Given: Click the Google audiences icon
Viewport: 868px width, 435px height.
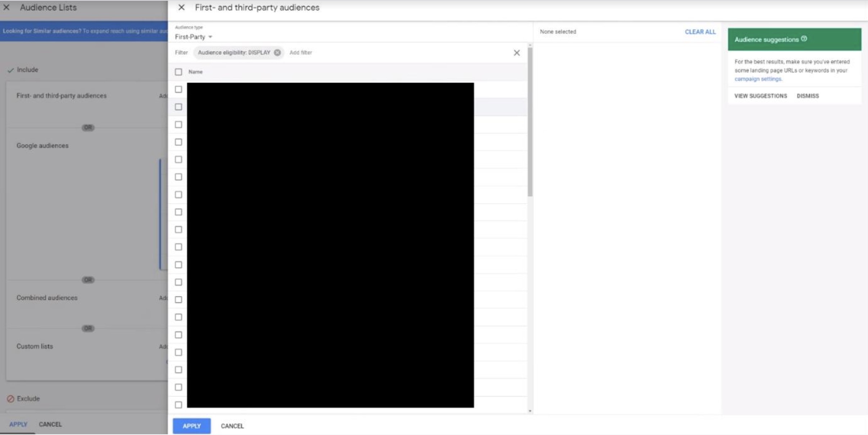Looking at the screenshot, I should point(42,145).
